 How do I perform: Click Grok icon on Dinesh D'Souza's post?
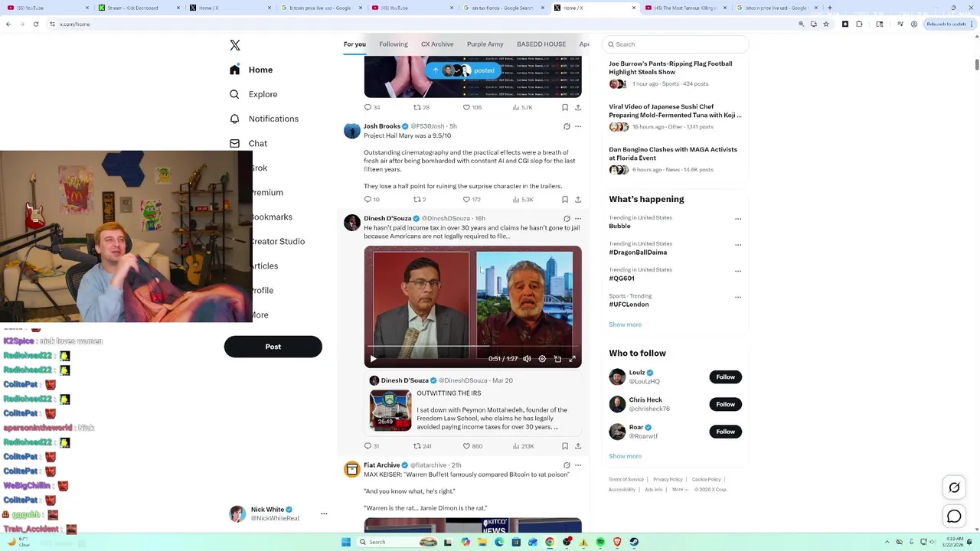(567, 218)
